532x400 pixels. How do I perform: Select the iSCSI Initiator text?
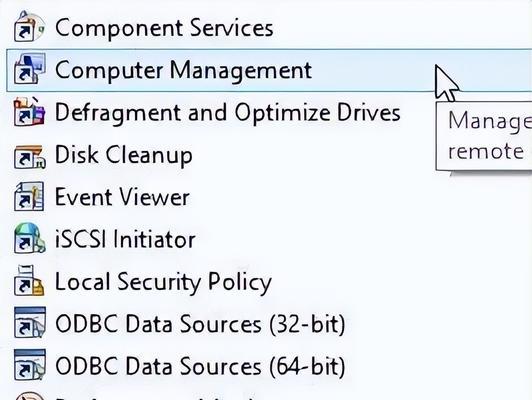click(x=125, y=239)
